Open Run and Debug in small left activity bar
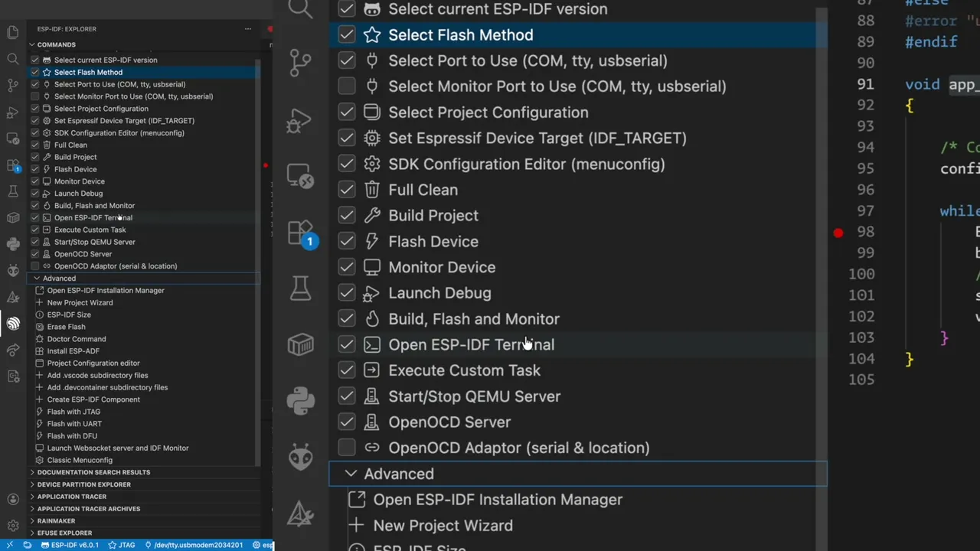980x551 pixels. [x=12, y=112]
